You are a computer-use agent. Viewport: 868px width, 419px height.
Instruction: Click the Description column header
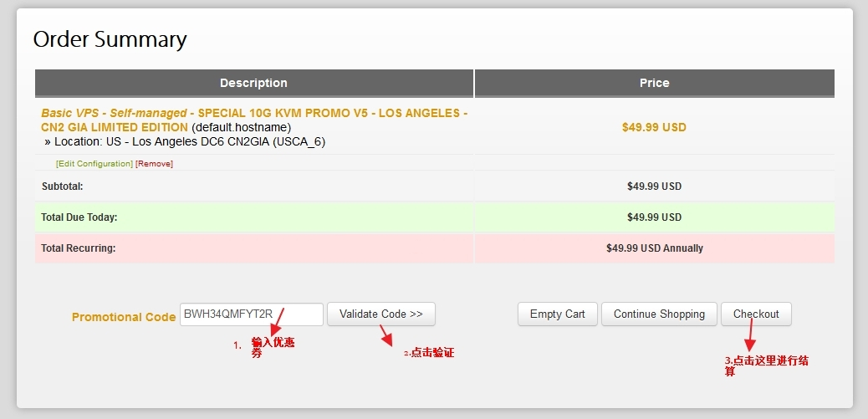tap(254, 83)
